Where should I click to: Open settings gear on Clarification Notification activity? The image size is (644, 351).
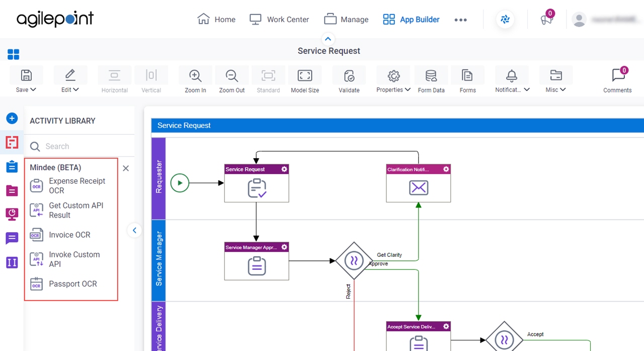tap(446, 169)
